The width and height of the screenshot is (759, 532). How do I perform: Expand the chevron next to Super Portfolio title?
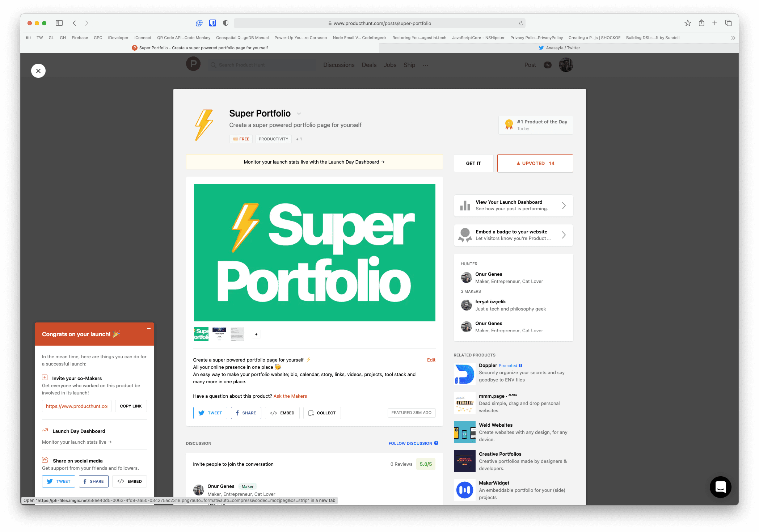point(299,114)
